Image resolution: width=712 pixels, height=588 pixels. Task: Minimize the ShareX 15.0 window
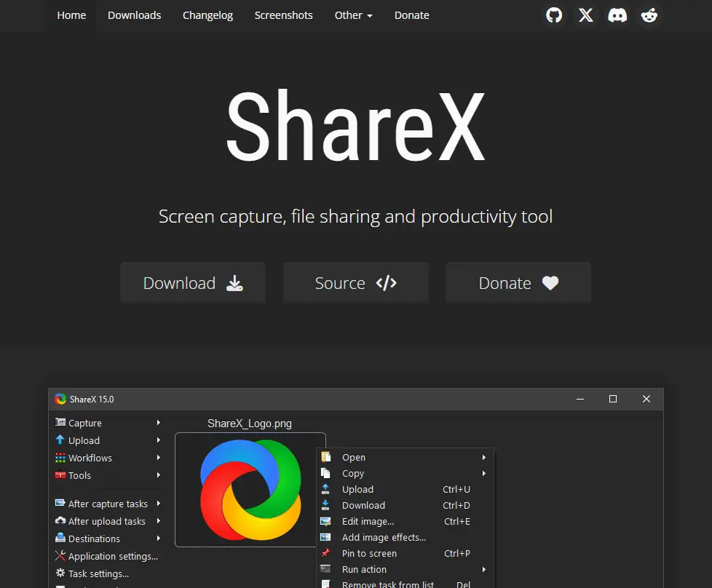[x=580, y=399]
